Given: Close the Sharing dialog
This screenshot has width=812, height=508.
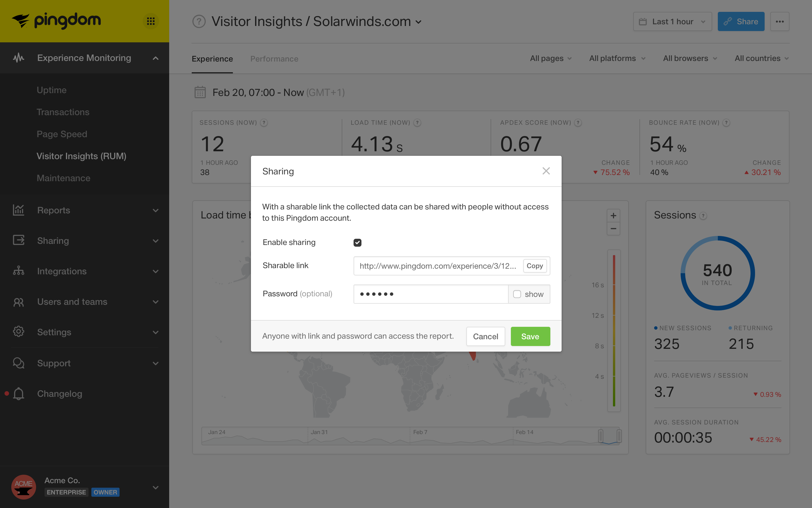Looking at the screenshot, I should (x=546, y=171).
